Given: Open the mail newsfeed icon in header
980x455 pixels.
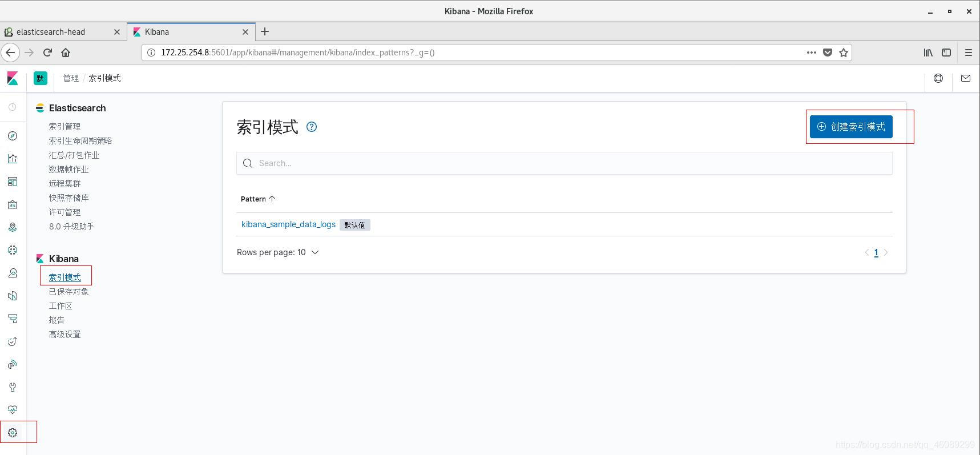Looking at the screenshot, I should pos(966,78).
